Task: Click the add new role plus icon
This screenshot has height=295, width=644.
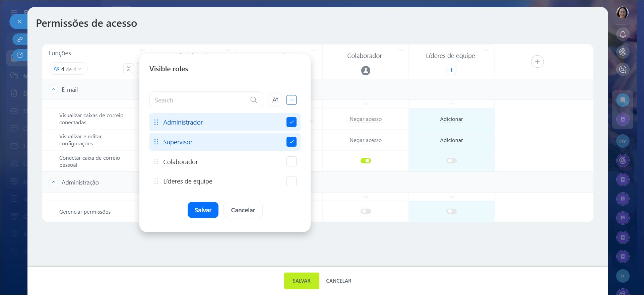Action: tap(537, 62)
